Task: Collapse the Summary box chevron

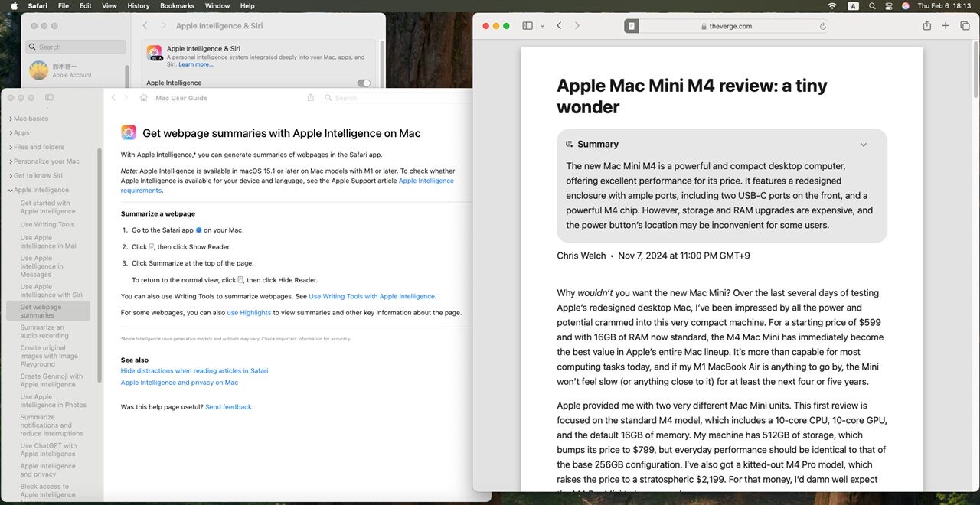Action: (864, 145)
